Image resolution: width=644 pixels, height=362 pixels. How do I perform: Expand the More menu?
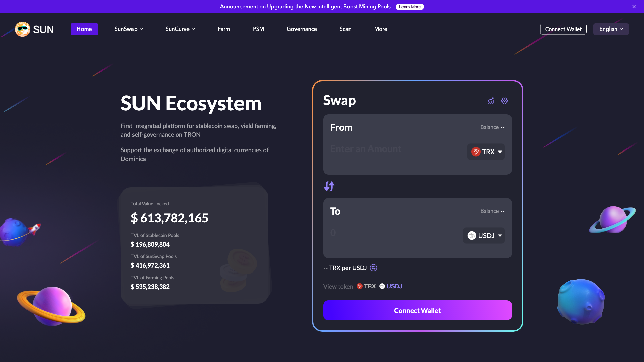(383, 29)
